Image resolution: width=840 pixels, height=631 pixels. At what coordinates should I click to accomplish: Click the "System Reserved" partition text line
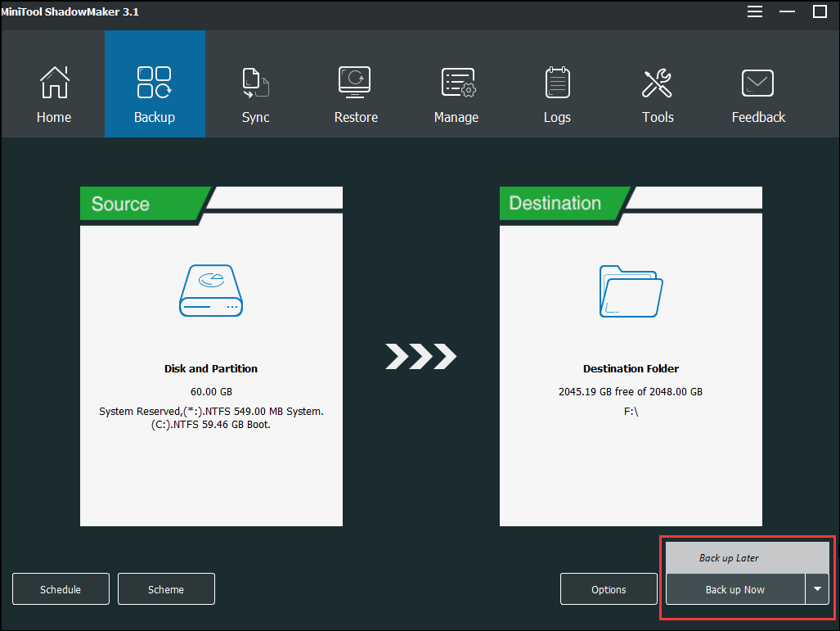211,411
